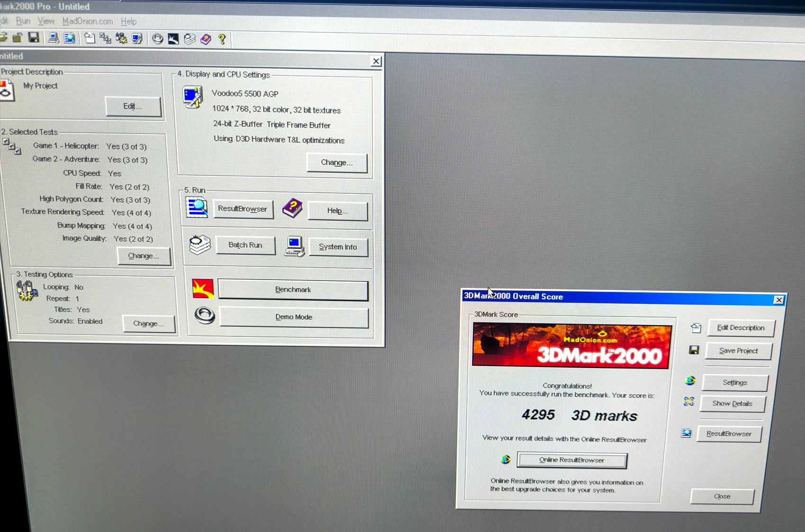Open the Help menu
Viewport: 805px width, 532px height.
coord(128,21)
